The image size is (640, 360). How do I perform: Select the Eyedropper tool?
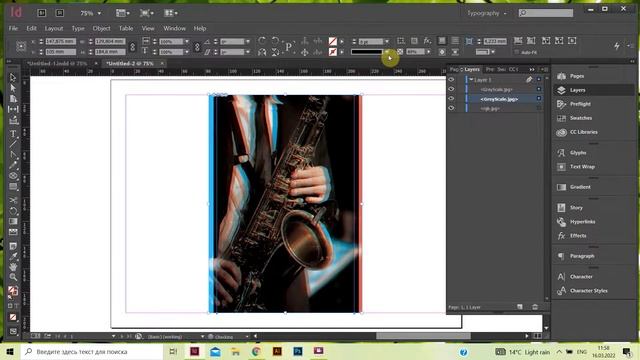(x=13, y=256)
